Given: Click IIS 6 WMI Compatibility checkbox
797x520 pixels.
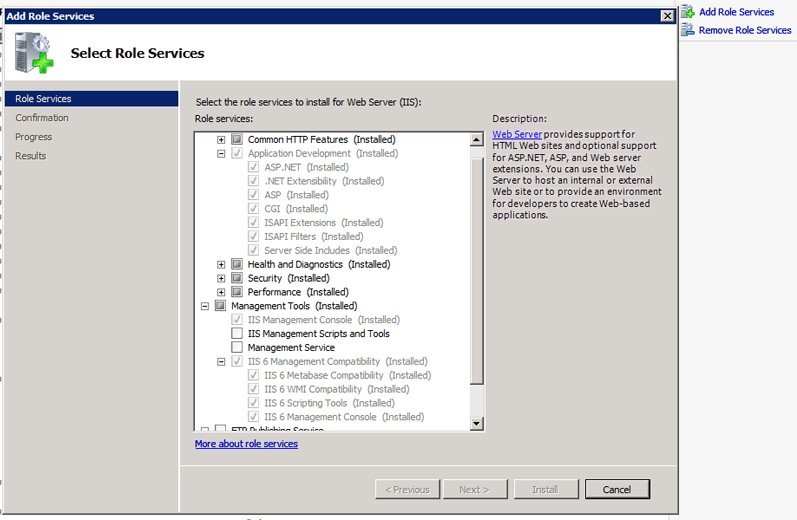Looking at the screenshot, I should 253,388.
